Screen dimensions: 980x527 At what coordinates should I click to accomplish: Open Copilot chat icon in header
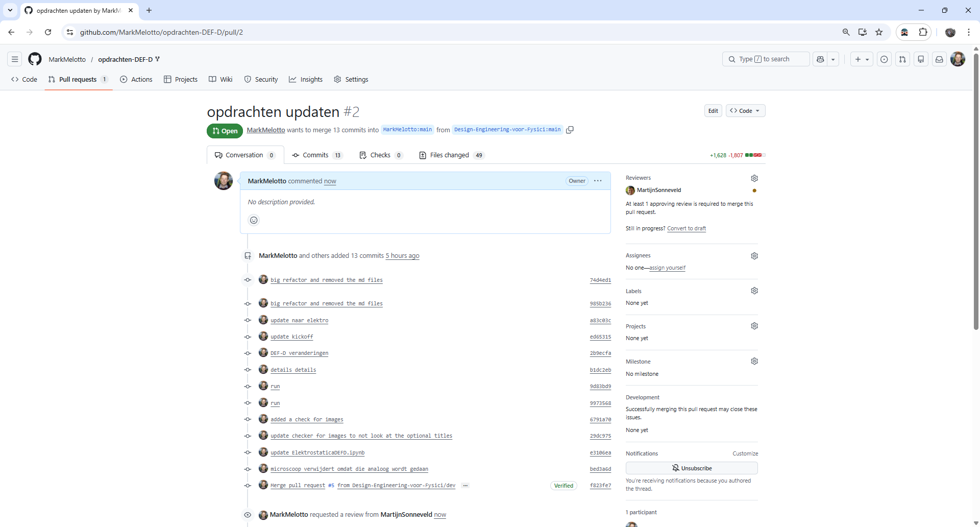coord(820,59)
